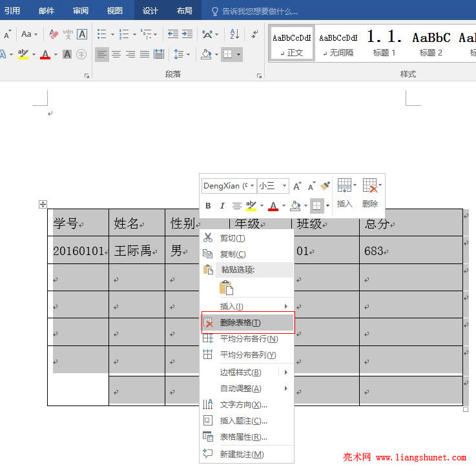476x472 pixels.
Task: Toggle center alignment in ribbon
Action: [116, 54]
